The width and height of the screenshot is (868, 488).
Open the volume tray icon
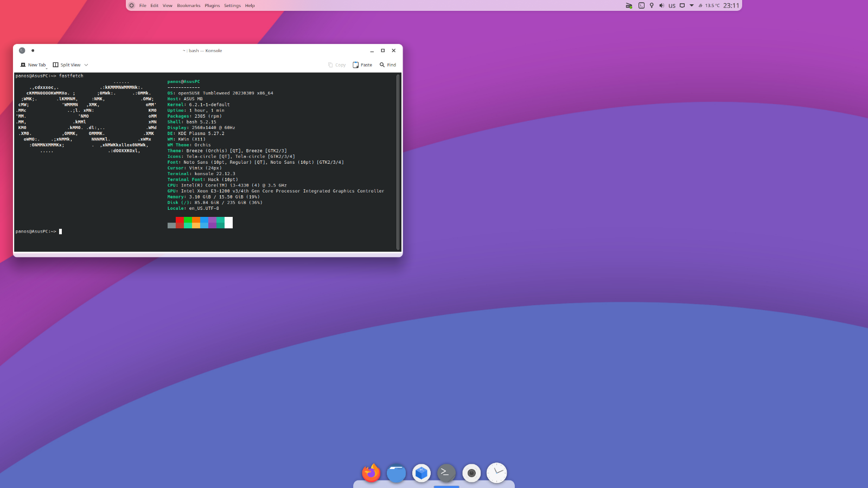[x=661, y=5]
